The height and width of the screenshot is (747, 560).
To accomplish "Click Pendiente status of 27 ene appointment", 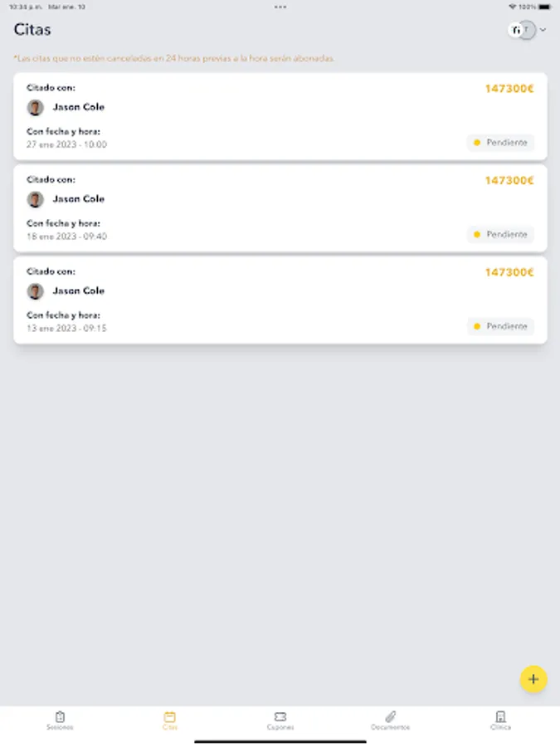I will coord(500,143).
